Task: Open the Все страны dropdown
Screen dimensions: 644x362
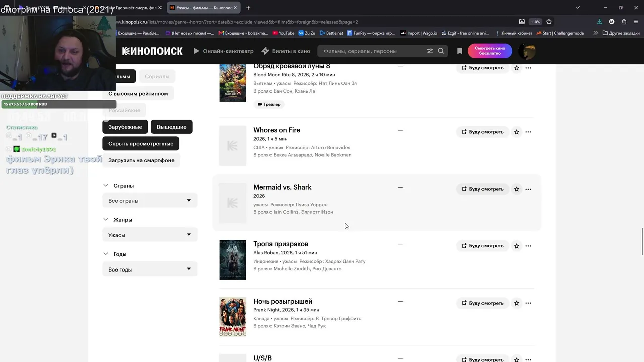Action: (x=150, y=201)
